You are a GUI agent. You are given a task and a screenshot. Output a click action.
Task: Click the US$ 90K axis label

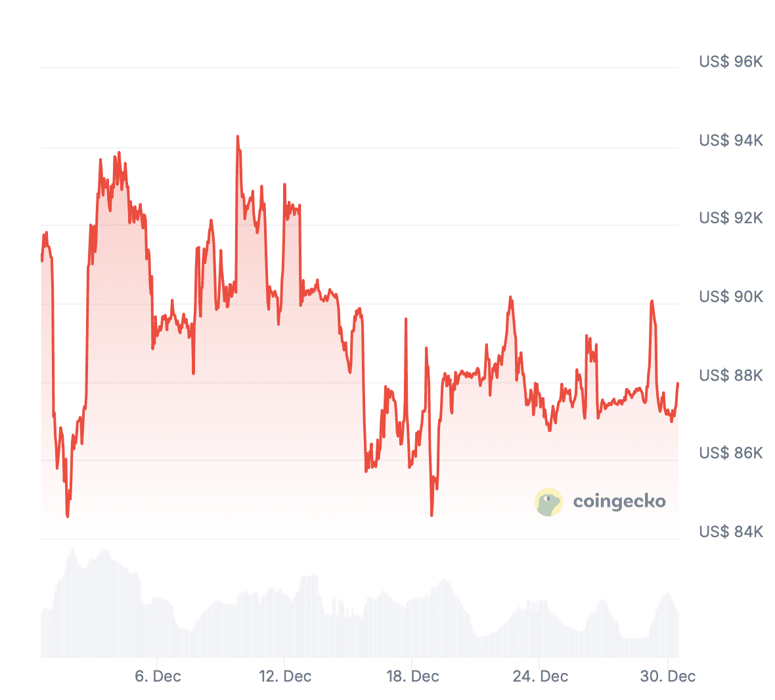[x=730, y=297]
